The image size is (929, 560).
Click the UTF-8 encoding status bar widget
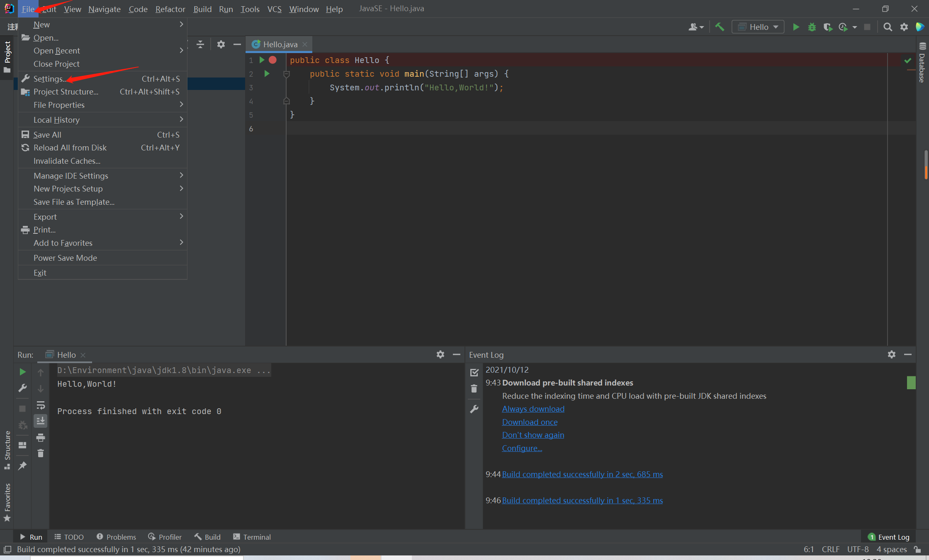pos(858,549)
